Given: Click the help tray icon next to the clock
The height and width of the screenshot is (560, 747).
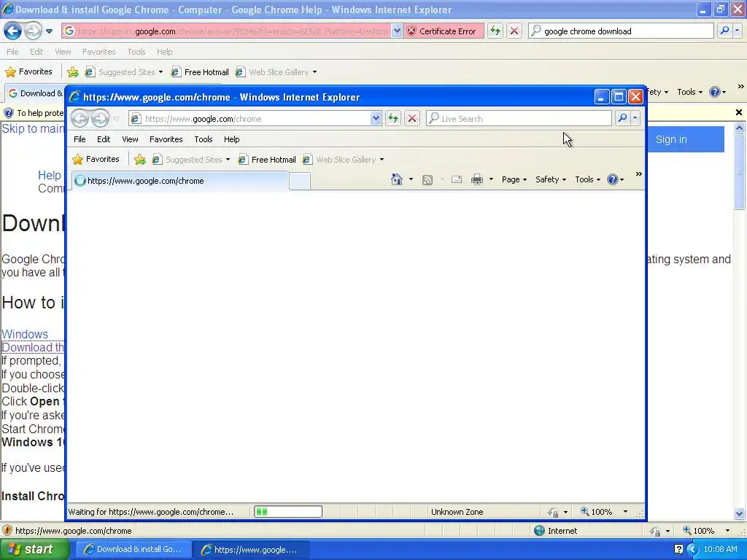Looking at the screenshot, I should pos(679,550).
